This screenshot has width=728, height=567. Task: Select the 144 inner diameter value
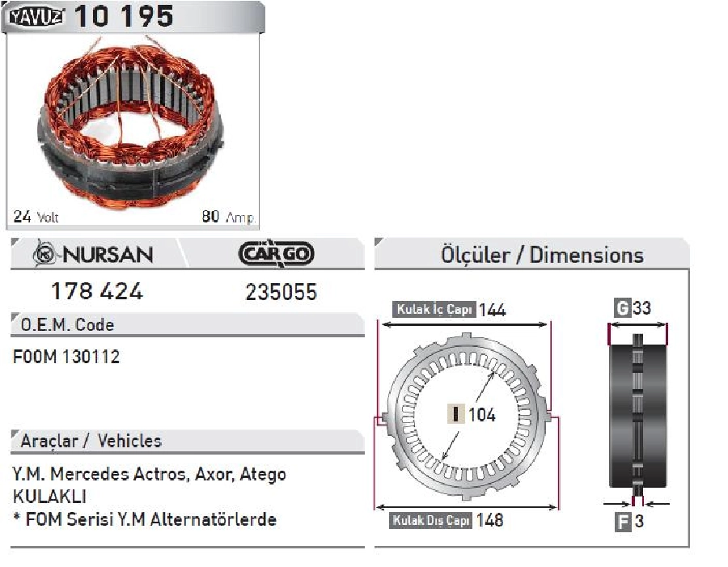[x=492, y=310]
